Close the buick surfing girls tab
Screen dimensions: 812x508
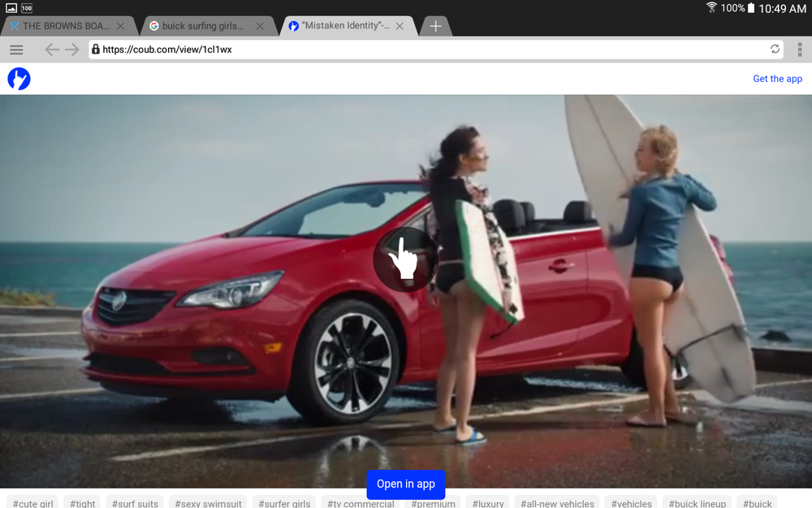260,26
